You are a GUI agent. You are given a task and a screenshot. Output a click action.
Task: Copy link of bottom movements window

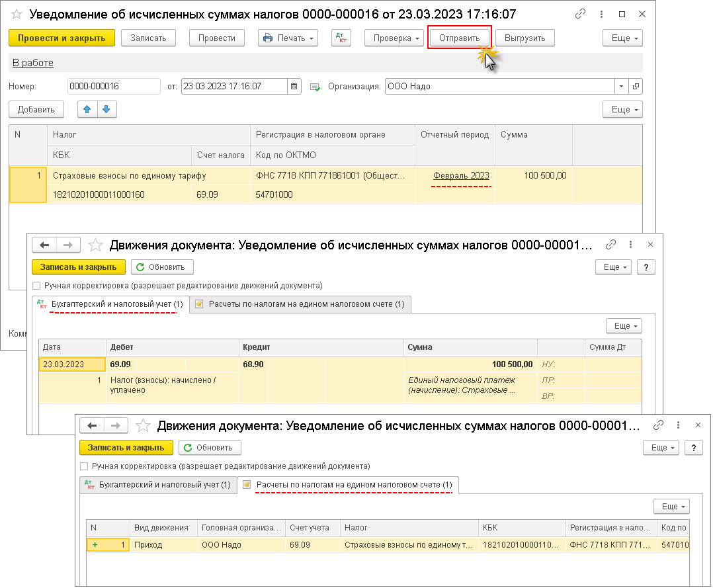click(x=658, y=425)
